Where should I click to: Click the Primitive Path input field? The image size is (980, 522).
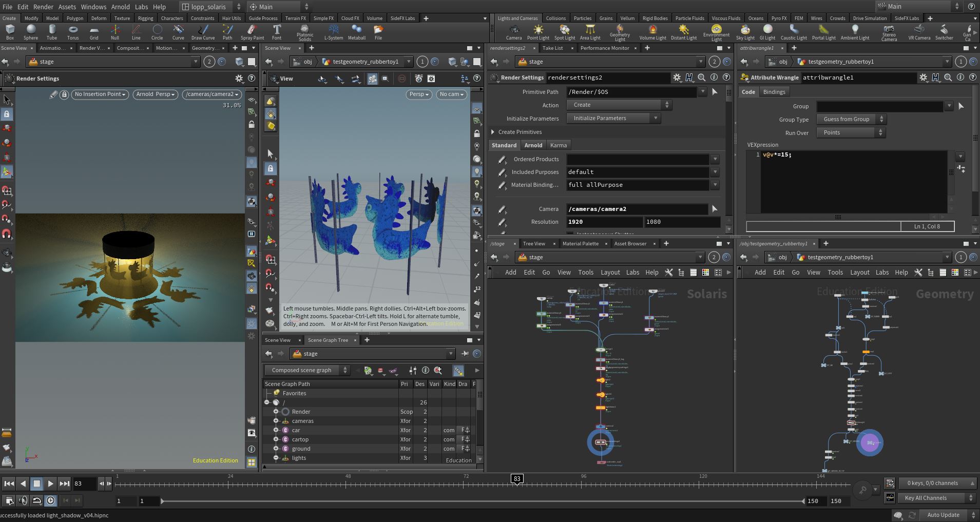[632, 92]
